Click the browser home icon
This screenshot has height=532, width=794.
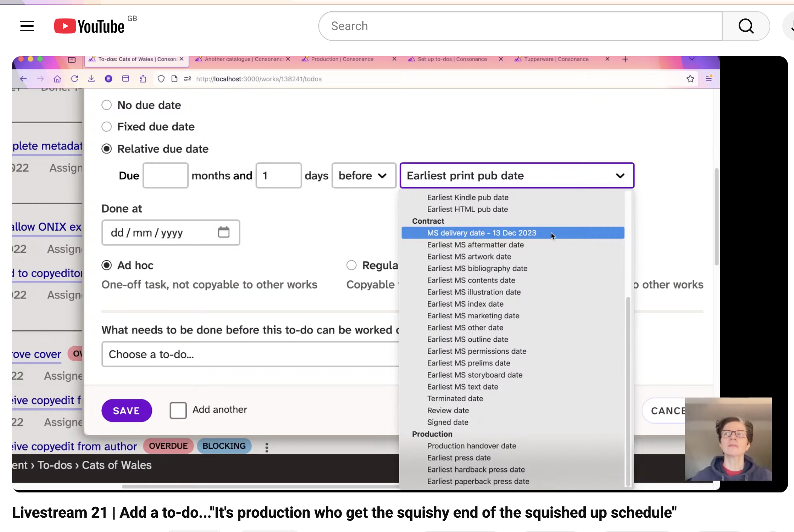pyautogui.click(x=57, y=79)
